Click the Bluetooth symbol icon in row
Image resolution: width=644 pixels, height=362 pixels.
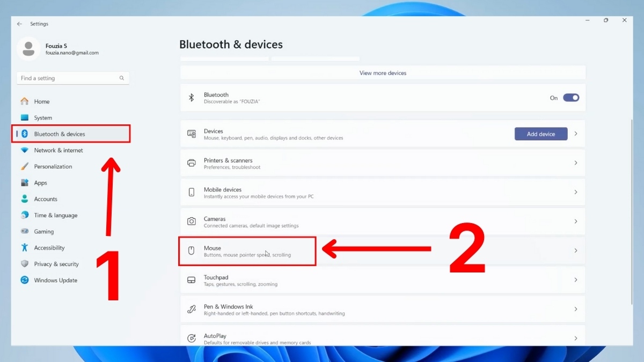click(191, 98)
